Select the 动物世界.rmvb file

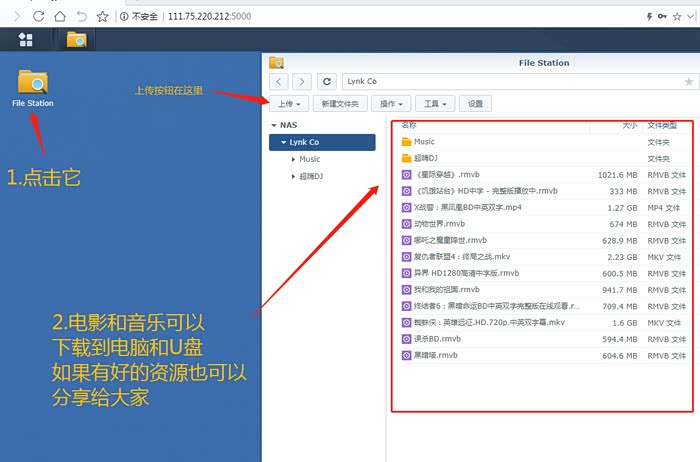441,224
